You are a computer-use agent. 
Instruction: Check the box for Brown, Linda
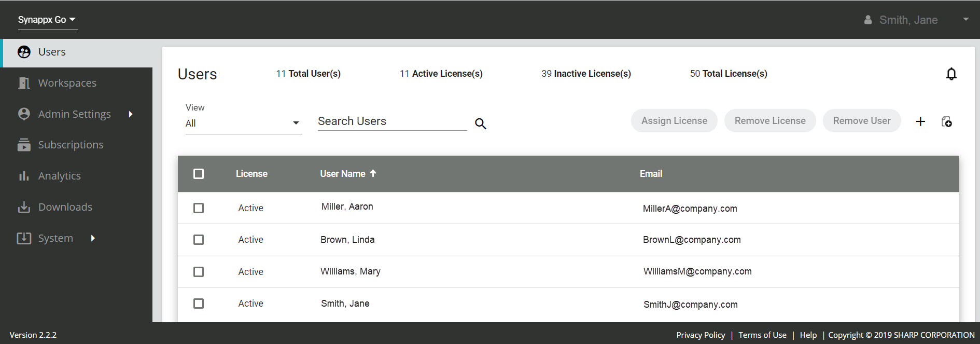pyautogui.click(x=199, y=240)
